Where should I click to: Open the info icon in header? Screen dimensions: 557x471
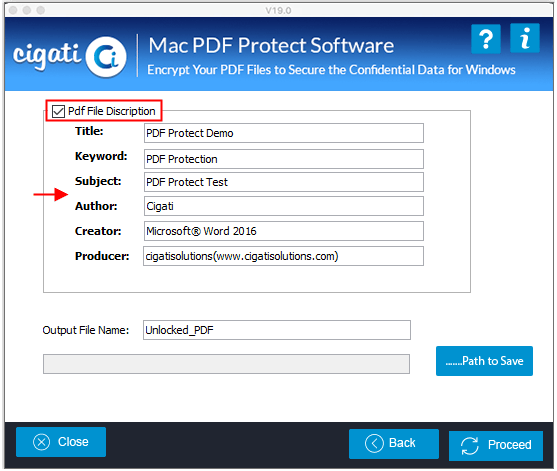[x=525, y=38]
